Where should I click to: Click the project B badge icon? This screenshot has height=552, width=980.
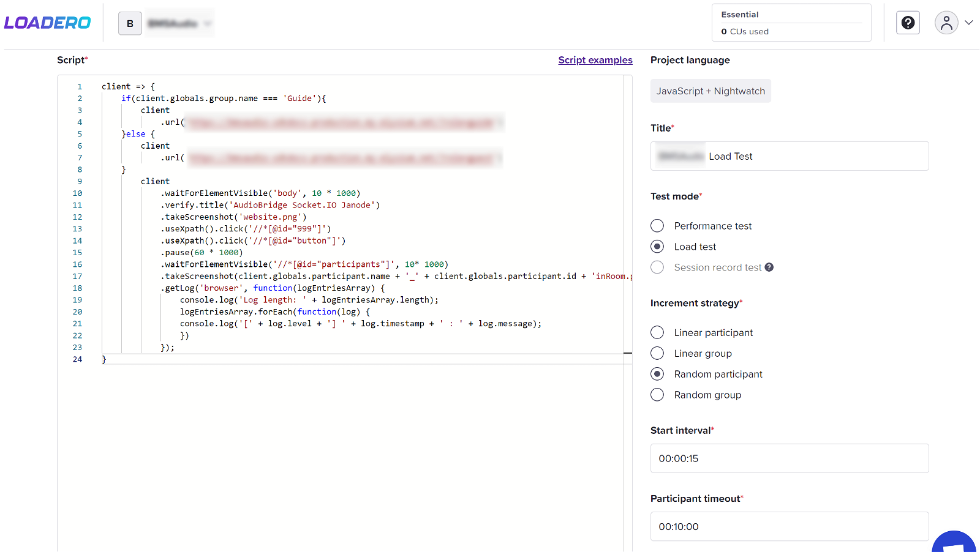pyautogui.click(x=130, y=24)
